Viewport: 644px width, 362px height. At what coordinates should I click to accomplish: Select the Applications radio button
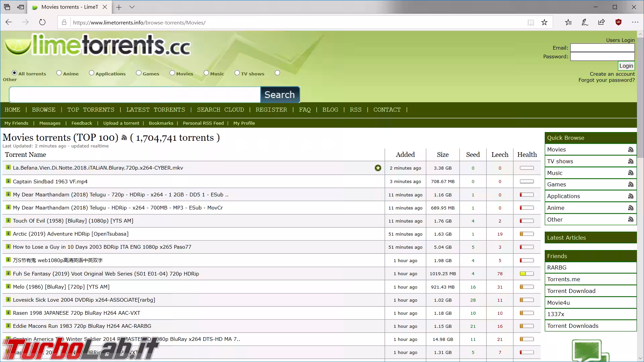(x=92, y=73)
